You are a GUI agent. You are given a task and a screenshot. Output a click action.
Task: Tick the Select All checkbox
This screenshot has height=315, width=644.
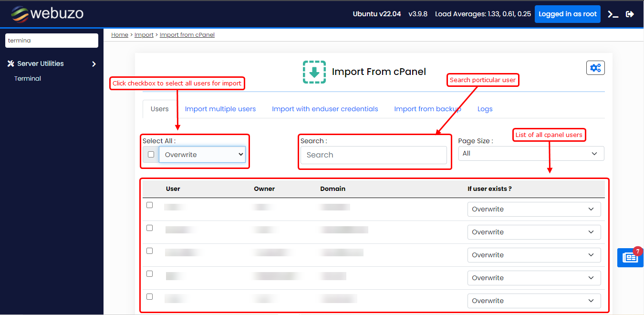(151, 155)
